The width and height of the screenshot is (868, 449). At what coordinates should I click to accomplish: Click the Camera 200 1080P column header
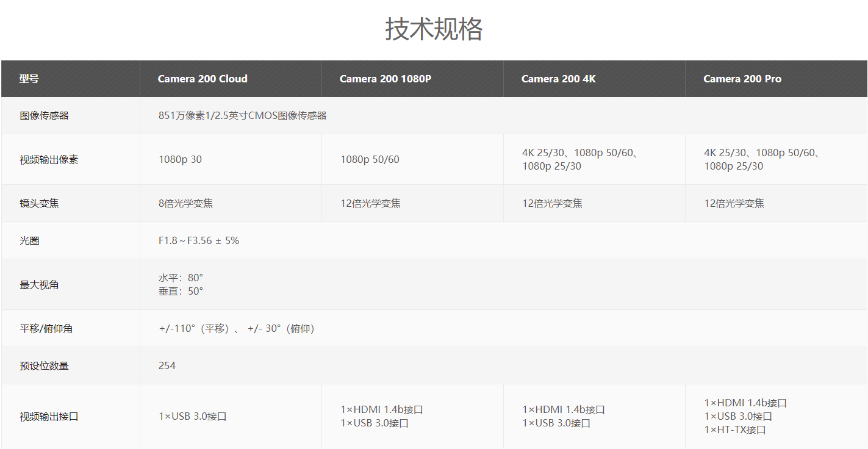click(x=385, y=79)
